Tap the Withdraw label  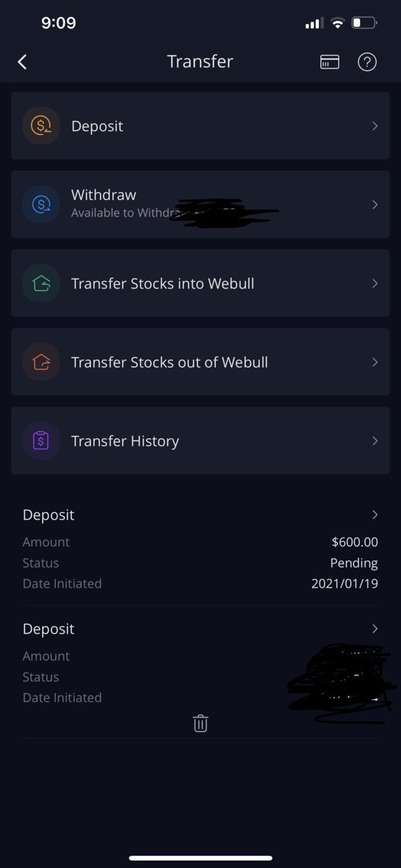click(104, 195)
